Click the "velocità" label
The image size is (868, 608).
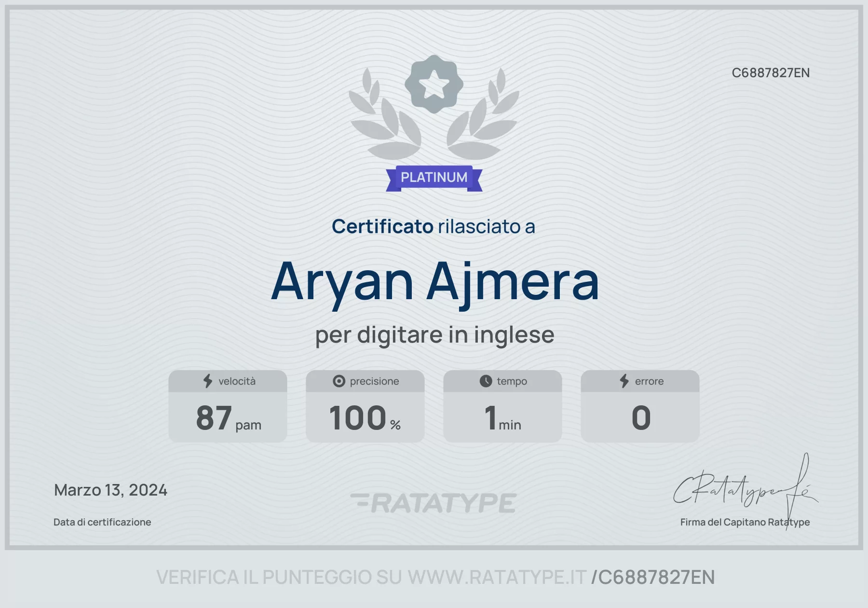(x=237, y=381)
